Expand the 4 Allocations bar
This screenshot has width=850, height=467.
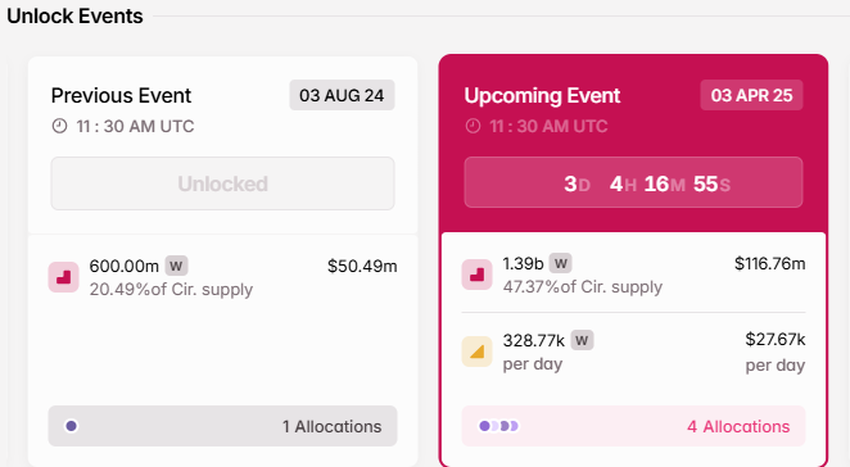pos(633,426)
